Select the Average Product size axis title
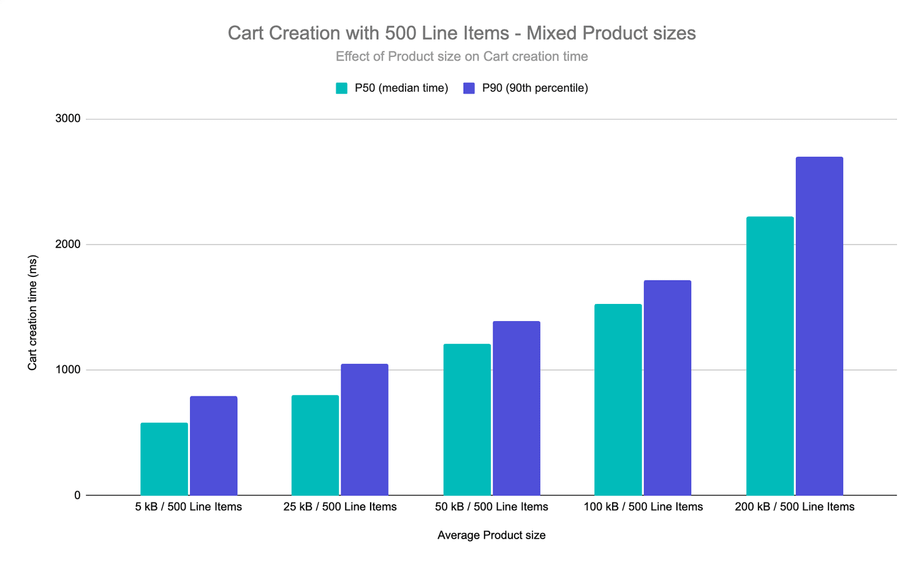Screen dimensions: 924x568 coord(491,536)
